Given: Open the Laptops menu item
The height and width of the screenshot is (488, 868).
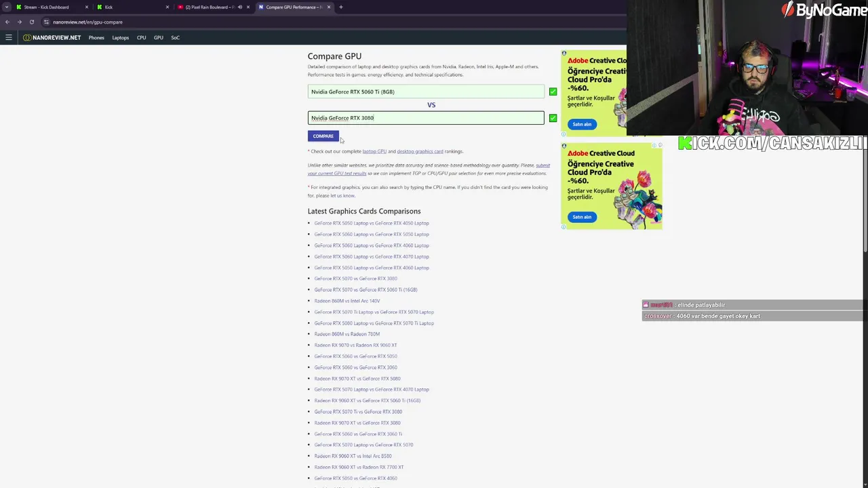Looking at the screenshot, I should click(120, 37).
